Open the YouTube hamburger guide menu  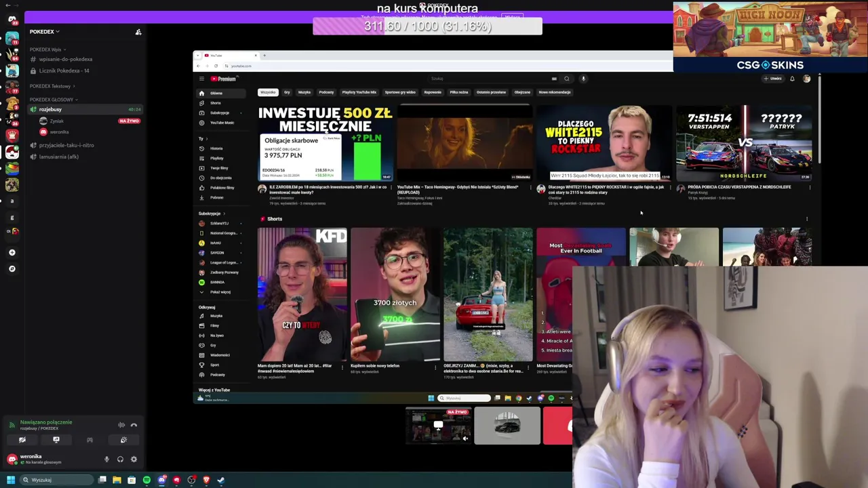(x=201, y=79)
